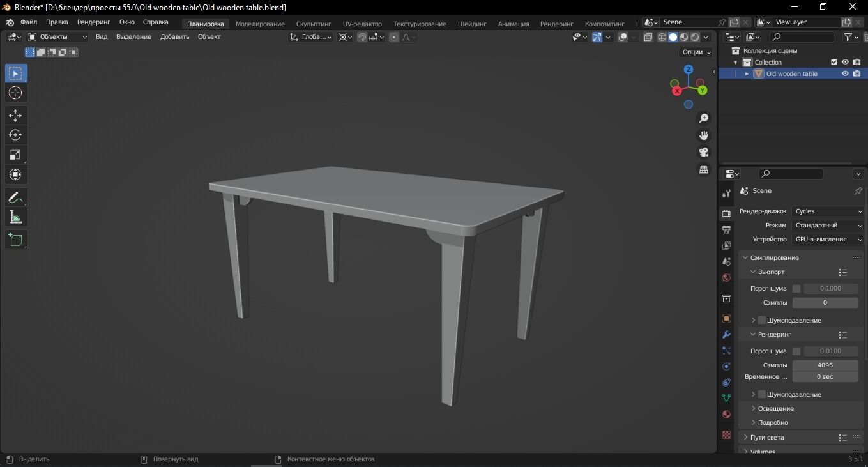Choose the Rotate tool
868x467 pixels.
[16, 135]
